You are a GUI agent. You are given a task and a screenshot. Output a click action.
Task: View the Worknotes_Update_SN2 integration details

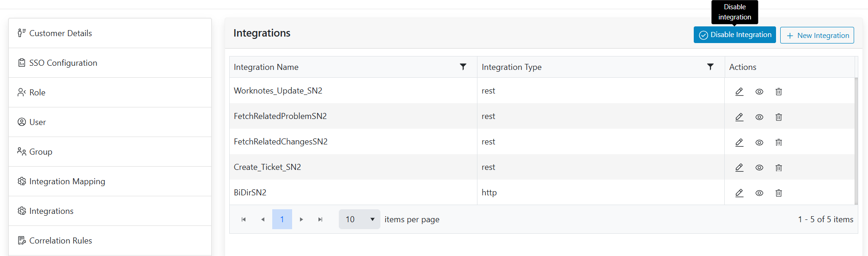(759, 92)
